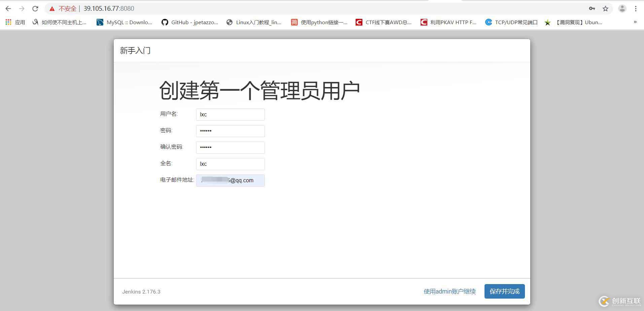644x311 pixels.
Task: Click the Jenkins 2.176.3 version text
Action: tap(141, 292)
